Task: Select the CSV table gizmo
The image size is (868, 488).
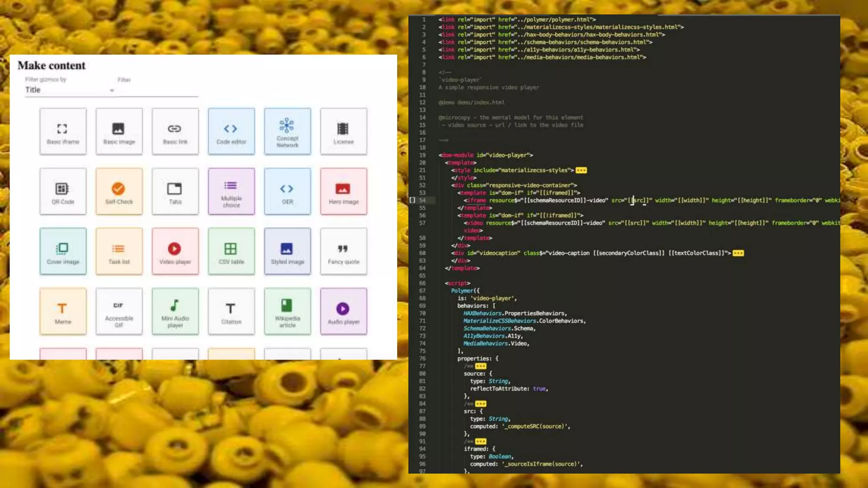Action: pyautogui.click(x=231, y=251)
